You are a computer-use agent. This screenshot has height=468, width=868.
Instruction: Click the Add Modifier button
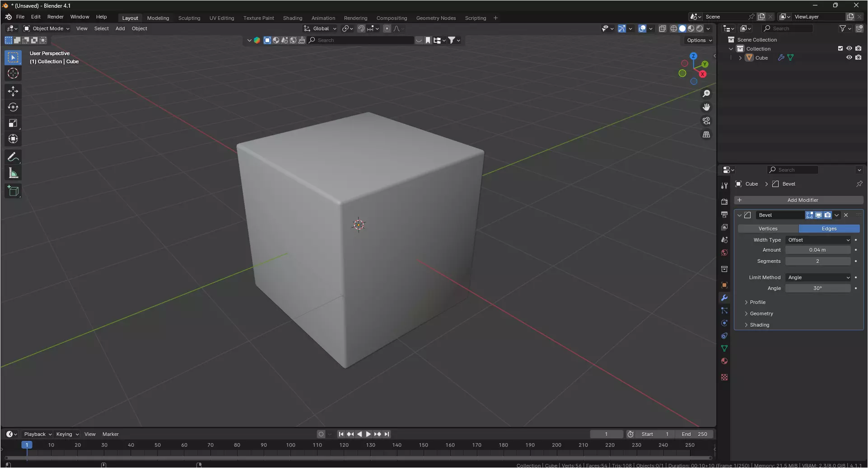click(798, 200)
